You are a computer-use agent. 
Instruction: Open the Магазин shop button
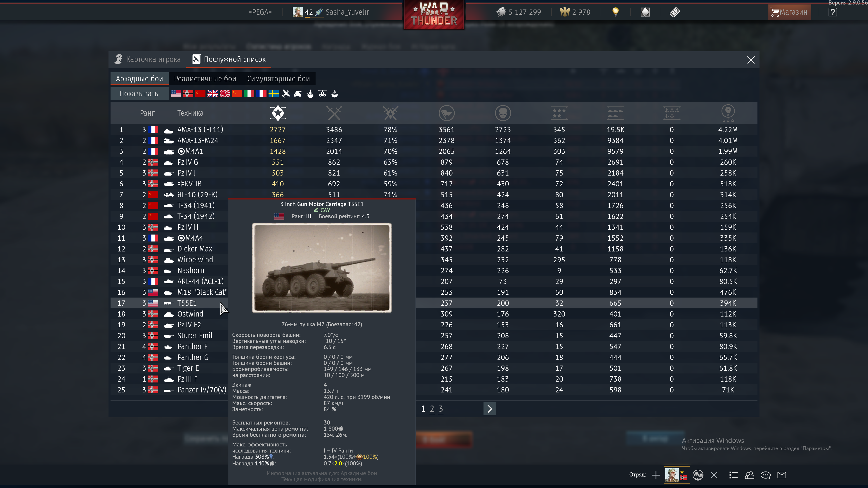pos(789,12)
